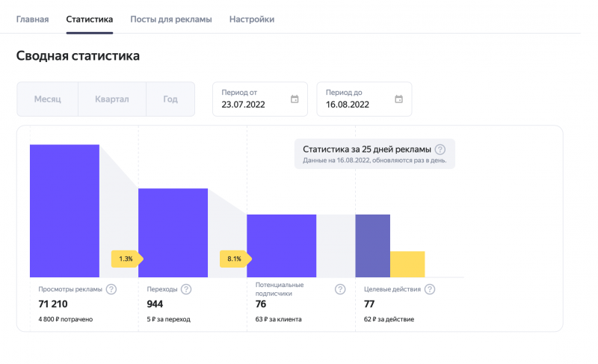This screenshot has height=364, width=598.
Task: Select the Квартал period option
Action: coord(111,99)
